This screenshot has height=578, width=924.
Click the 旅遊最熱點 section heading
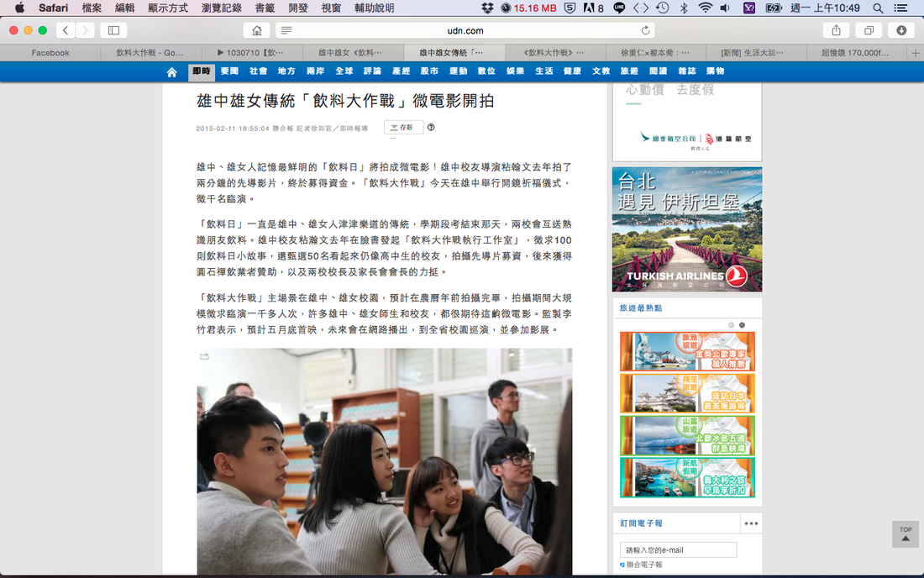pos(641,308)
